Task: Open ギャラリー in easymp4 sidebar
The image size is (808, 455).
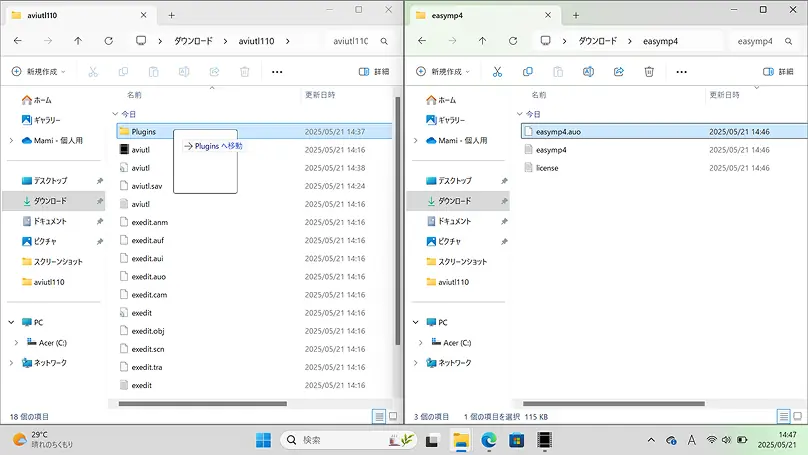Action: (x=450, y=120)
